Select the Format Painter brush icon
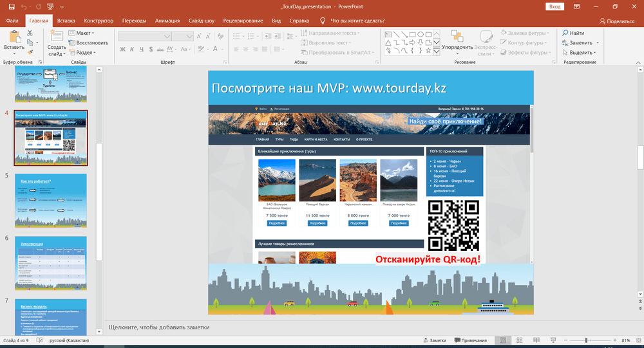This screenshot has height=348, width=644. (30, 53)
